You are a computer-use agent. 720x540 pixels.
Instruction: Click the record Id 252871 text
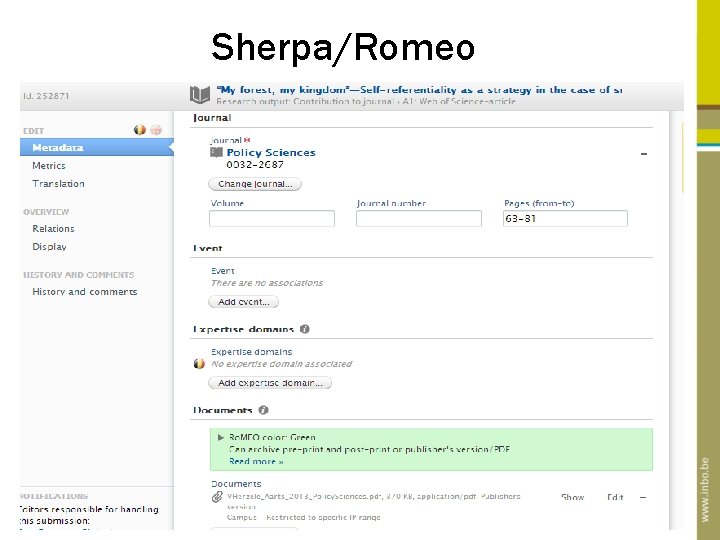click(x=46, y=96)
